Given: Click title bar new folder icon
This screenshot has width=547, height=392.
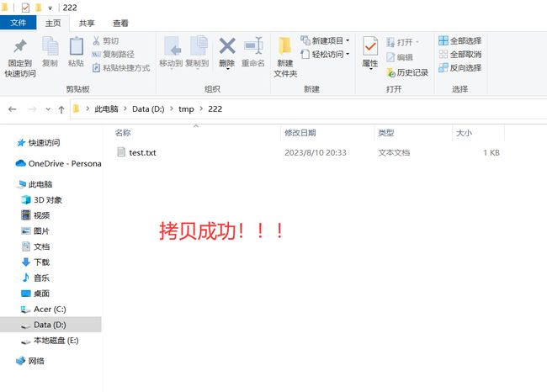Looking at the screenshot, I should click(x=39, y=8).
